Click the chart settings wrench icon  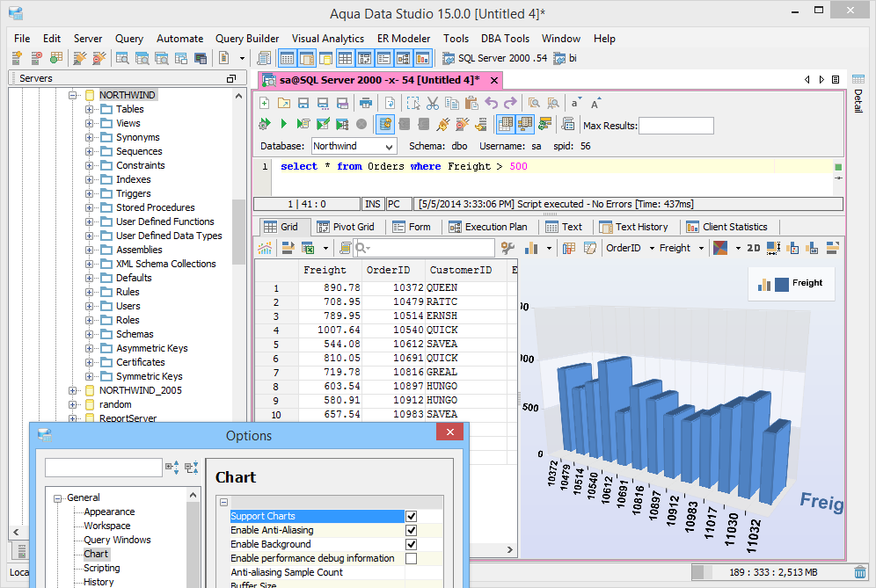pyautogui.click(x=507, y=248)
